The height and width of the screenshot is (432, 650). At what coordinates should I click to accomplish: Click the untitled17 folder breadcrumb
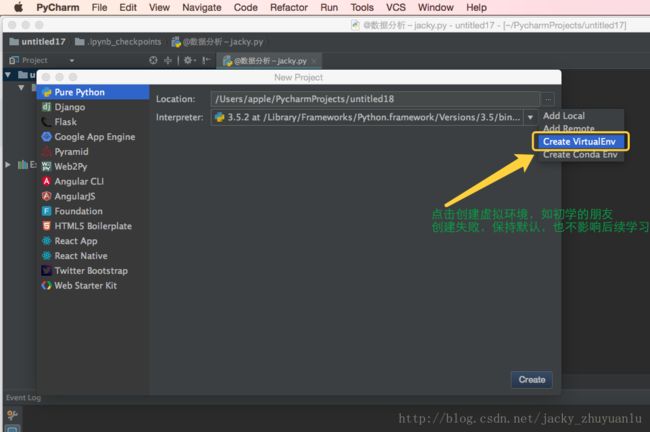[37, 42]
